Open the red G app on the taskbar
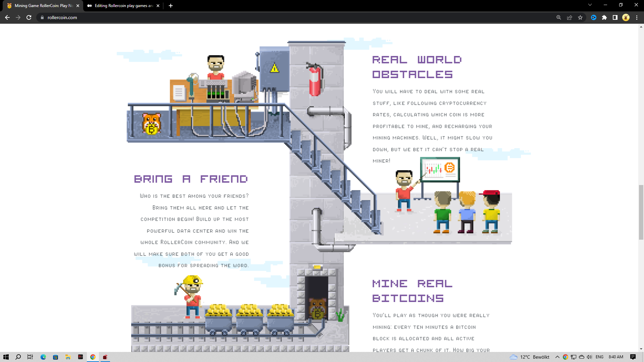The height and width of the screenshot is (362, 644). 105,357
